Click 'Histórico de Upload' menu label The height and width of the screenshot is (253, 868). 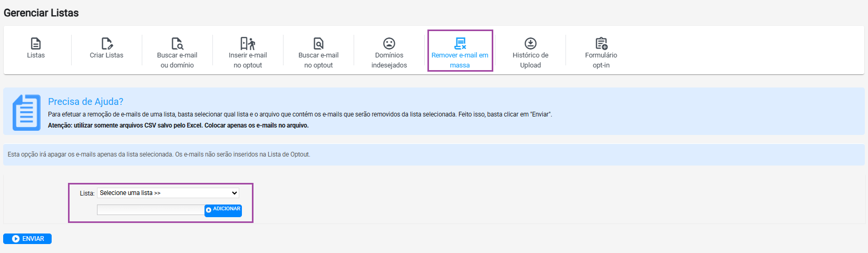[x=531, y=60]
